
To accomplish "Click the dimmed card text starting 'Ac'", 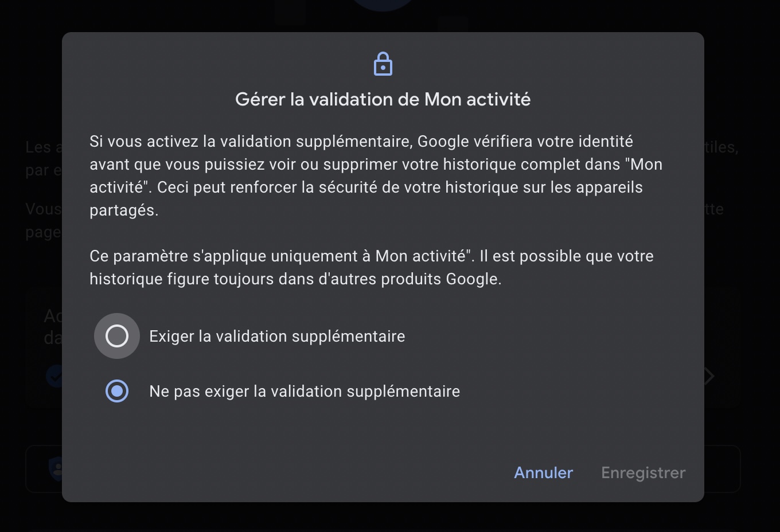I will [x=53, y=316].
